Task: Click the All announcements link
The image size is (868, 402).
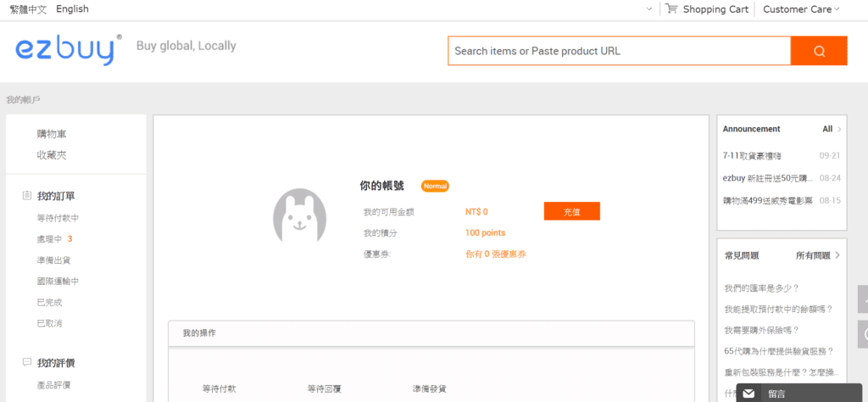Action: pyautogui.click(x=827, y=129)
